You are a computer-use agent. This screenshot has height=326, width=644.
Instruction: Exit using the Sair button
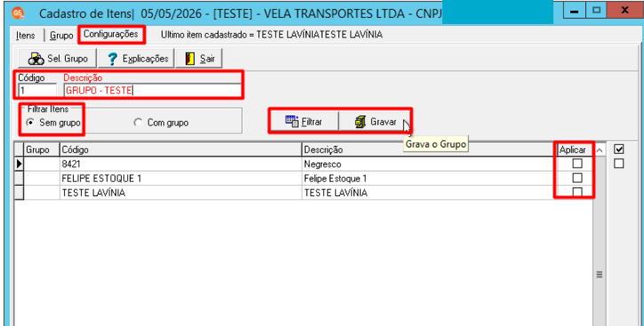(199, 59)
